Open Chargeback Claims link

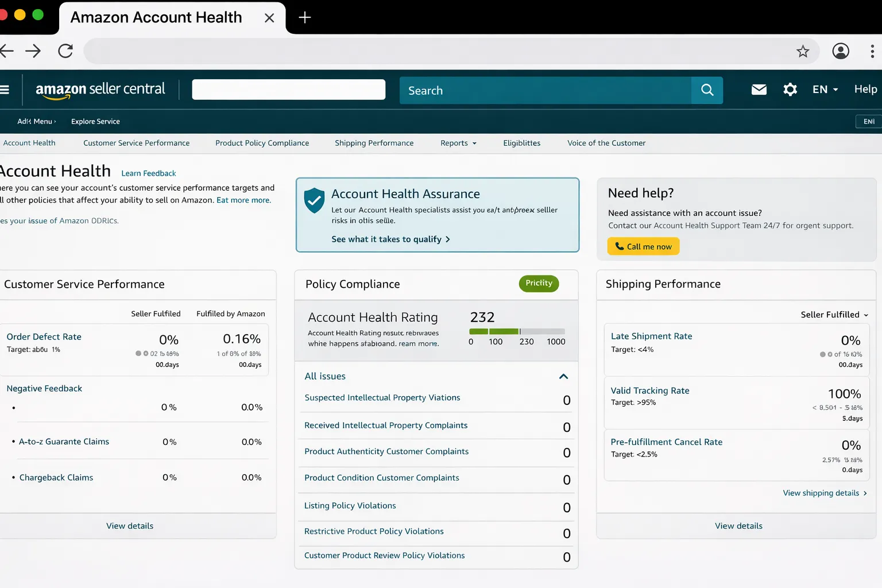click(56, 478)
